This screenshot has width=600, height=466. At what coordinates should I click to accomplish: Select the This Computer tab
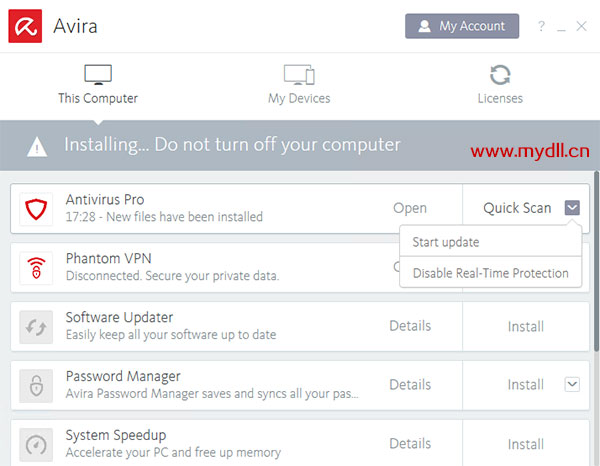point(98,85)
